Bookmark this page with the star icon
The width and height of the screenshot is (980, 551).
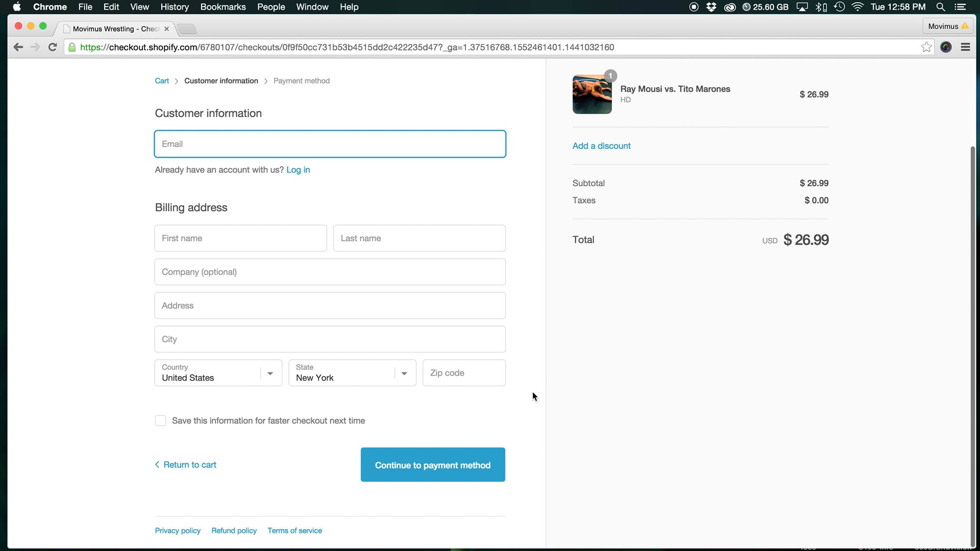[926, 47]
